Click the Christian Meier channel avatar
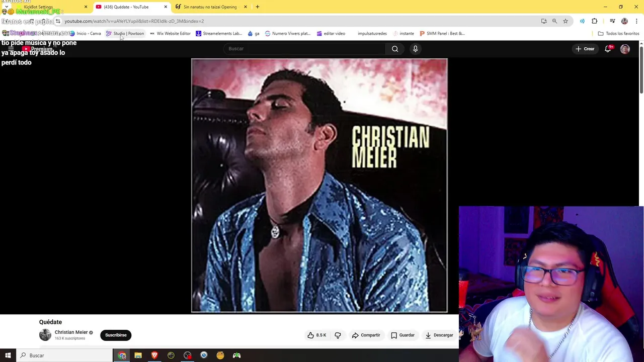The height and width of the screenshot is (362, 644). [x=45, y=335]
